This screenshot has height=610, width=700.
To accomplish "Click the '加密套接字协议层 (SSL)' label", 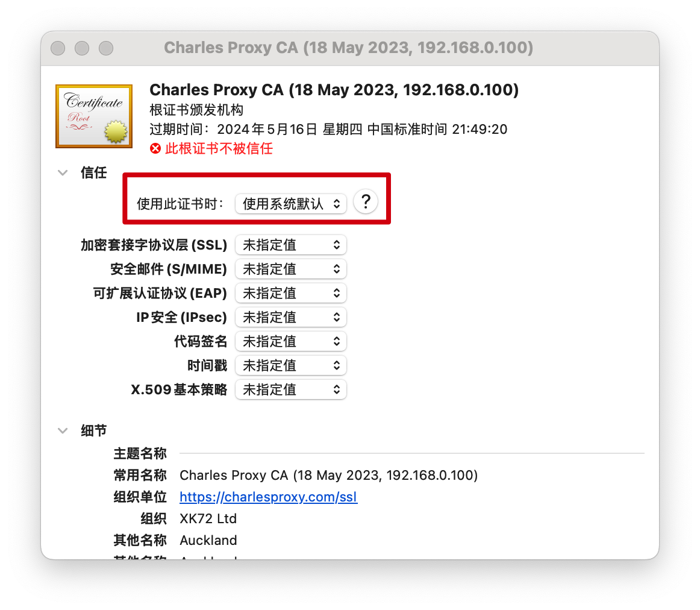I will 154,245.
